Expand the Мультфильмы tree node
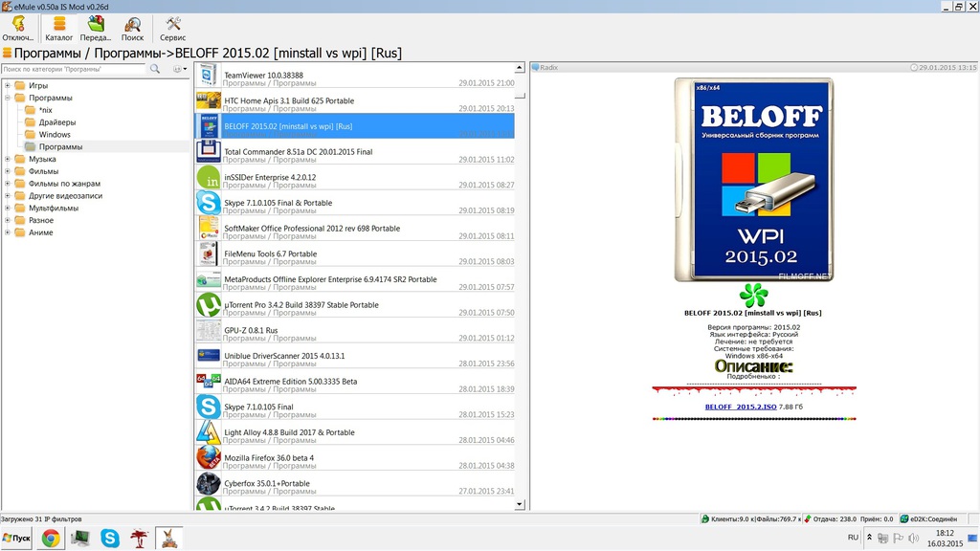This screenshot has width=980, height=551. click(x=8, y=208)
